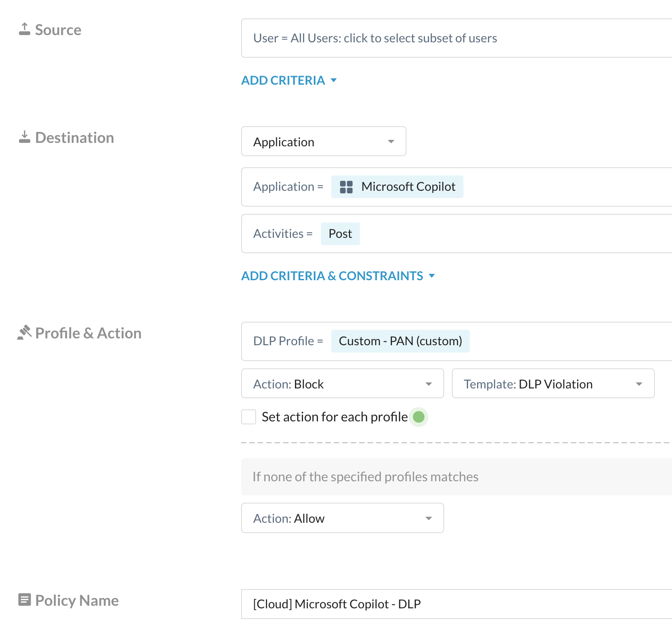This screenshot has width=672, height=628.
Task: Click the Destination download icon
Action: click(24, 137)
